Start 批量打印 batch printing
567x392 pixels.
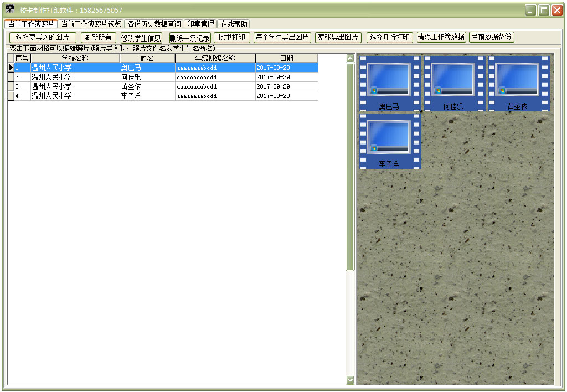click(231, 37)
